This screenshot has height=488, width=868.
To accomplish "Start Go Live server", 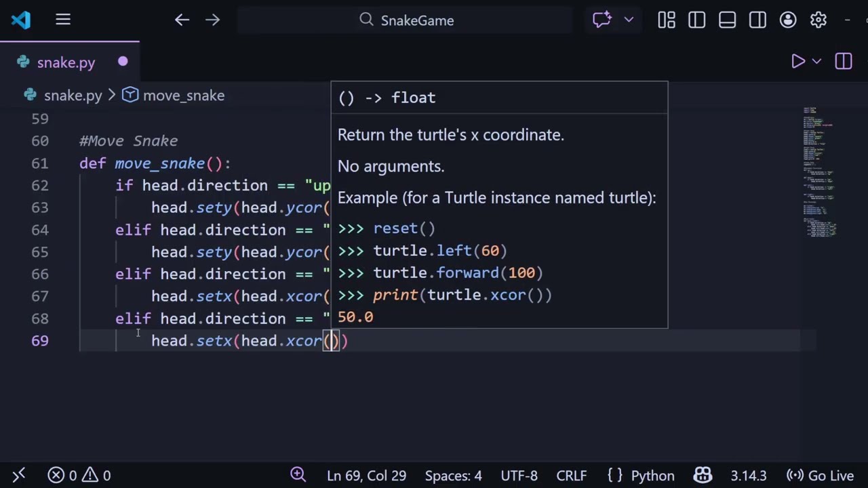I will coord(820,476).
